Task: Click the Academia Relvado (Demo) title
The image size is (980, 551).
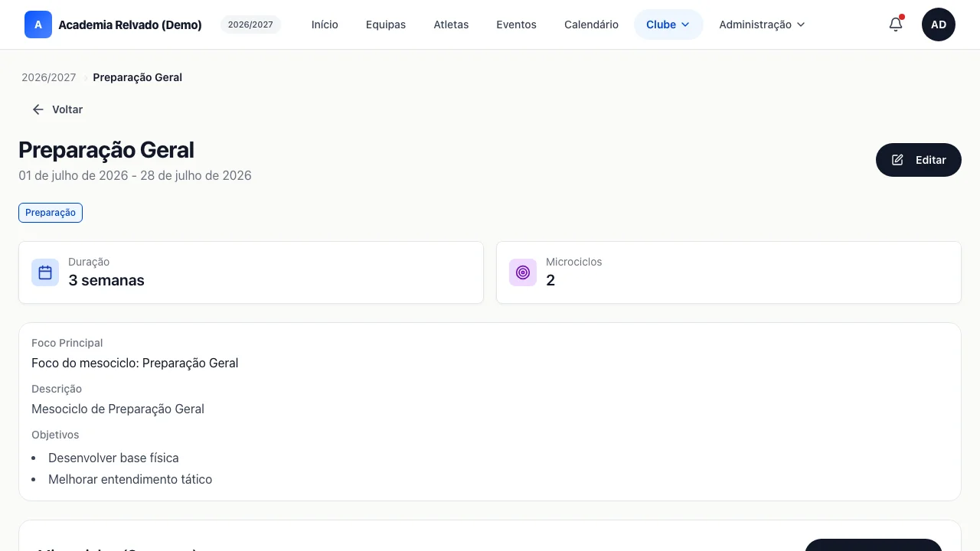Action: click(130, 24)
